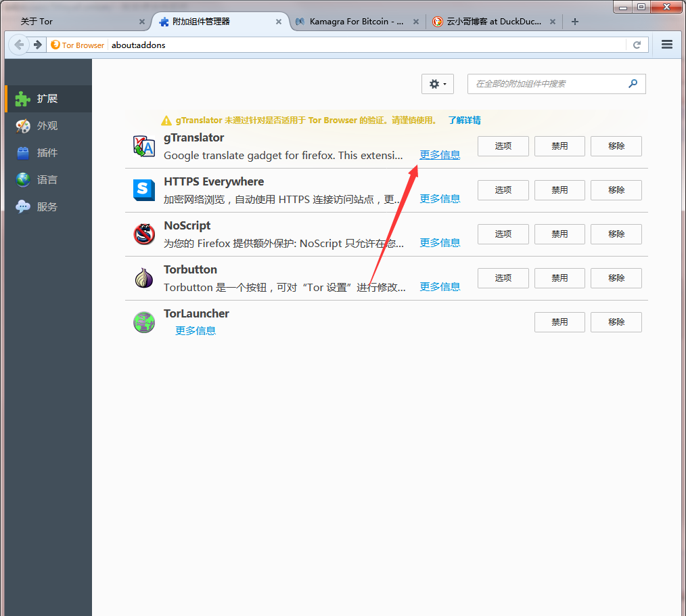Disable NoScript with 禁用

559,234
